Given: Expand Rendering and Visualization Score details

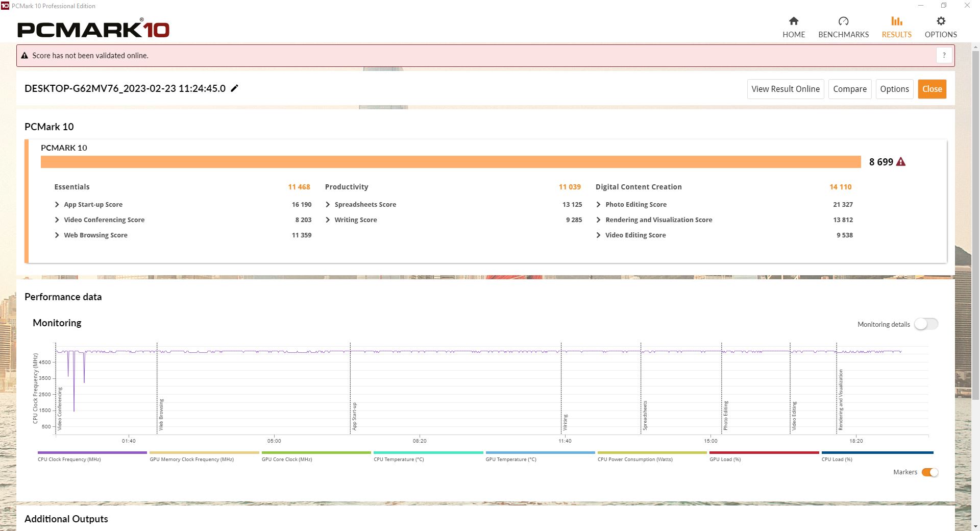Looking at the screenshot, I should (598, 220).
